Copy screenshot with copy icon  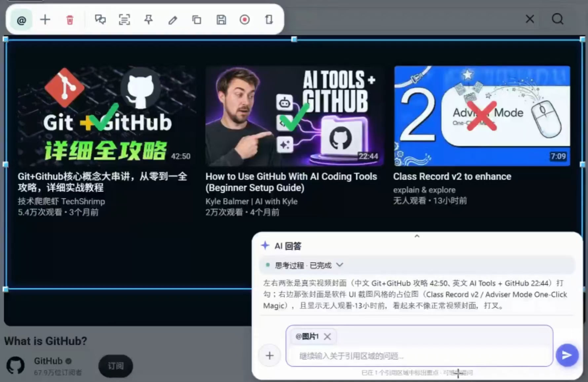(197, 20)
